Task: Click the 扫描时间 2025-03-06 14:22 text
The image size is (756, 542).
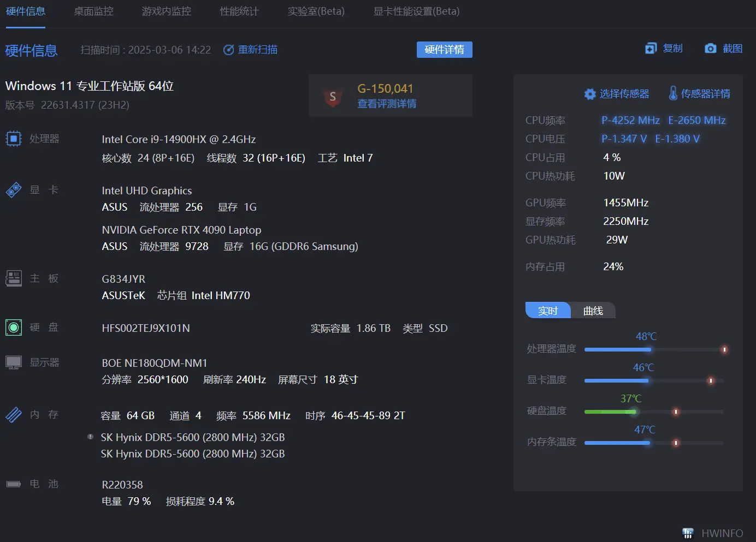Action: 146,50
